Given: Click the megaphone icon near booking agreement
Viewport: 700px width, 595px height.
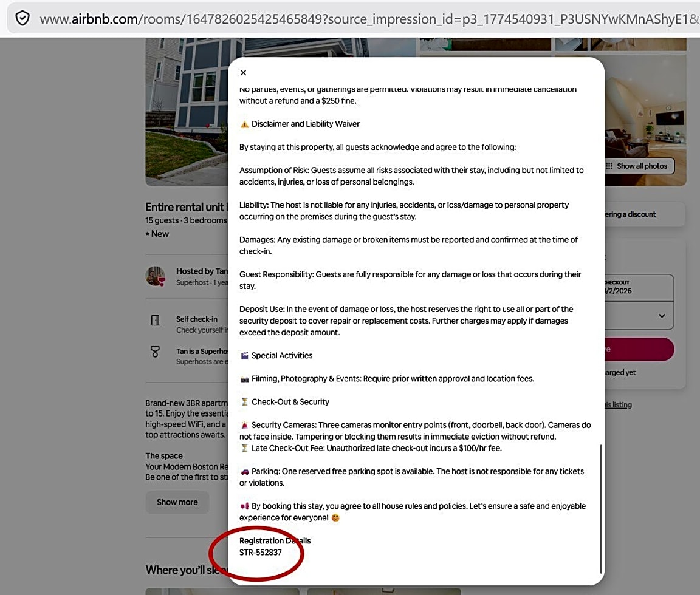Looking at the screenshot, I should (244, 506).
